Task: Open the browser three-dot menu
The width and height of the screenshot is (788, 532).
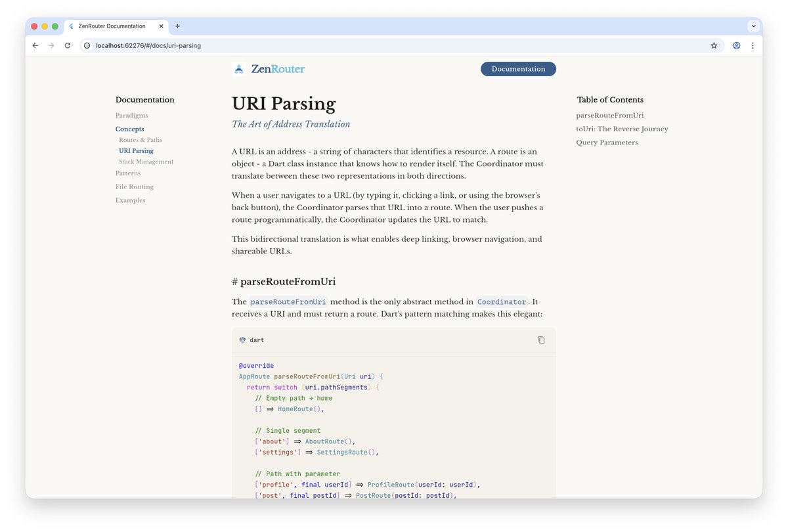Action: (x=753, y=45)
